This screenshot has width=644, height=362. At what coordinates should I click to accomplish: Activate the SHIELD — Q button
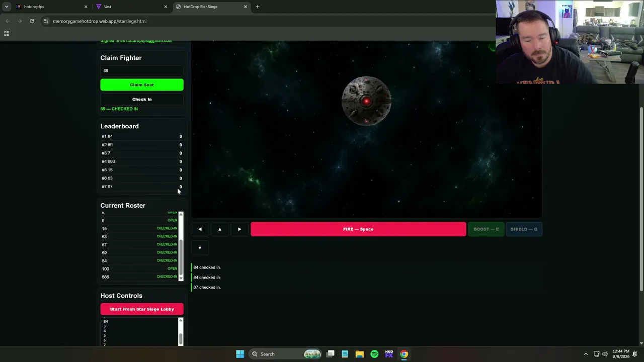click(524, 229)
